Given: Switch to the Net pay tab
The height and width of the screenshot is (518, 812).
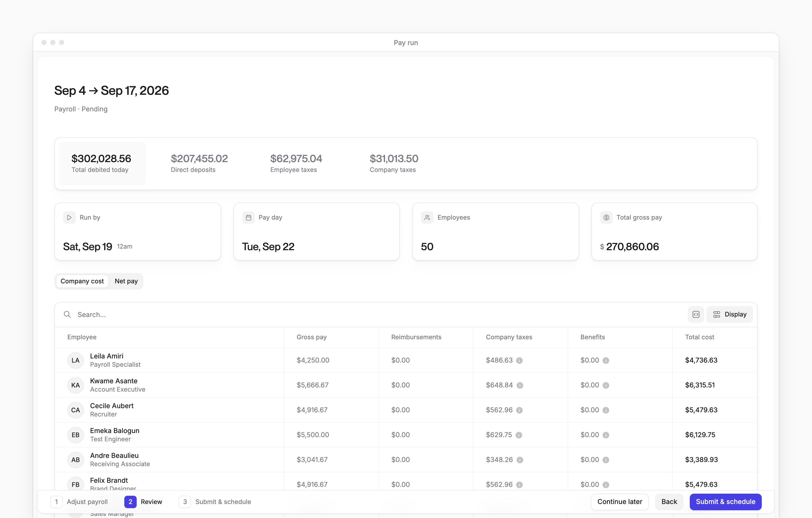Looking at the screenshot, I should coord(126,281).
